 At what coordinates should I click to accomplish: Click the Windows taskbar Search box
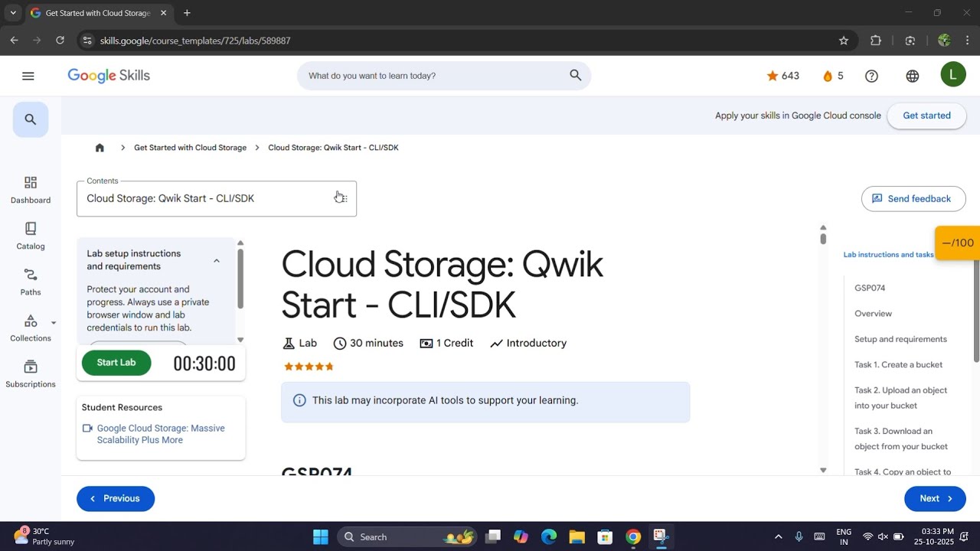(x=406, y=536)
